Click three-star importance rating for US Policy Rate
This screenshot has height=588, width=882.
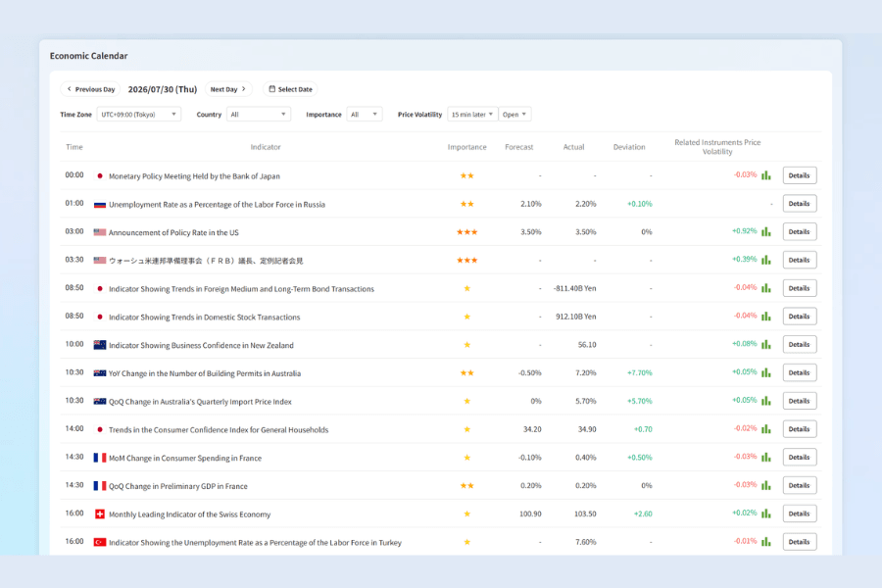pyautogui.click(x=466, y=232)
